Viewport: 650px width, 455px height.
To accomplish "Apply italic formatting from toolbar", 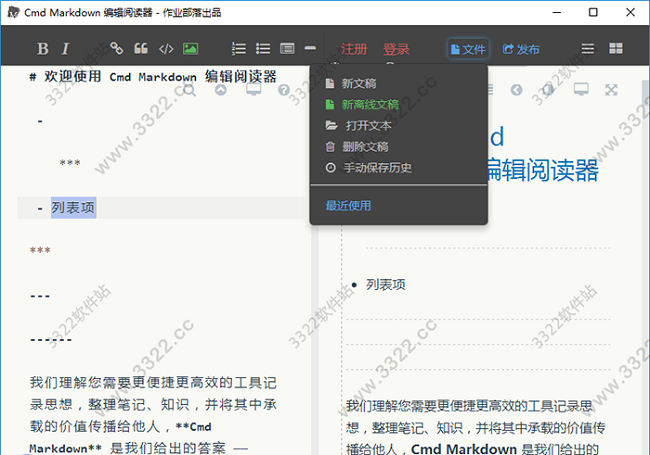I will [65, 49].
